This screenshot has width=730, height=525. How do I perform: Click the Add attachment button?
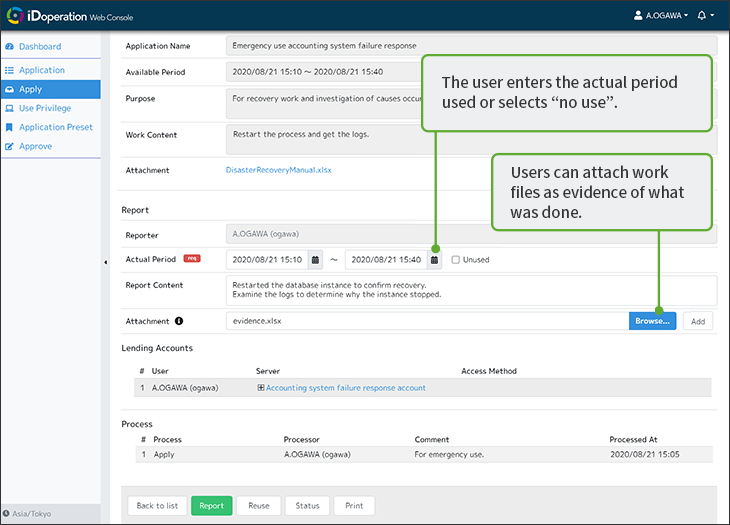click(x=697, y=321)
